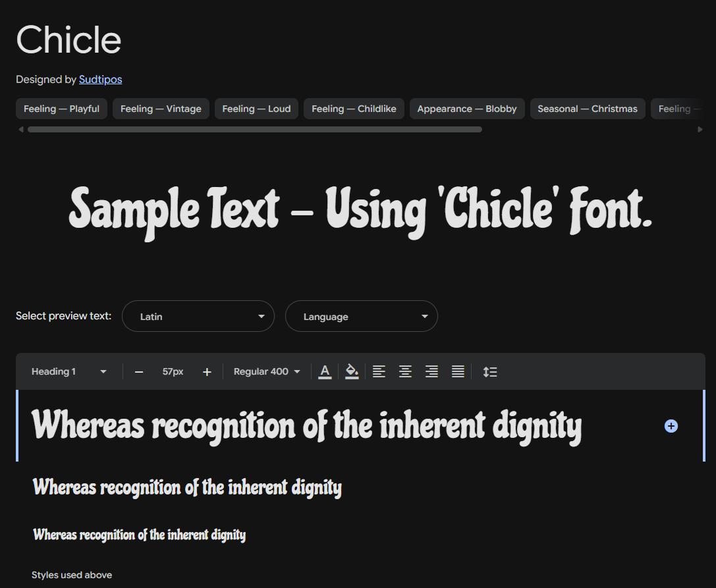Open the text color picker
The width and height of the screenshot is (716, 588).
coord(325,371)
